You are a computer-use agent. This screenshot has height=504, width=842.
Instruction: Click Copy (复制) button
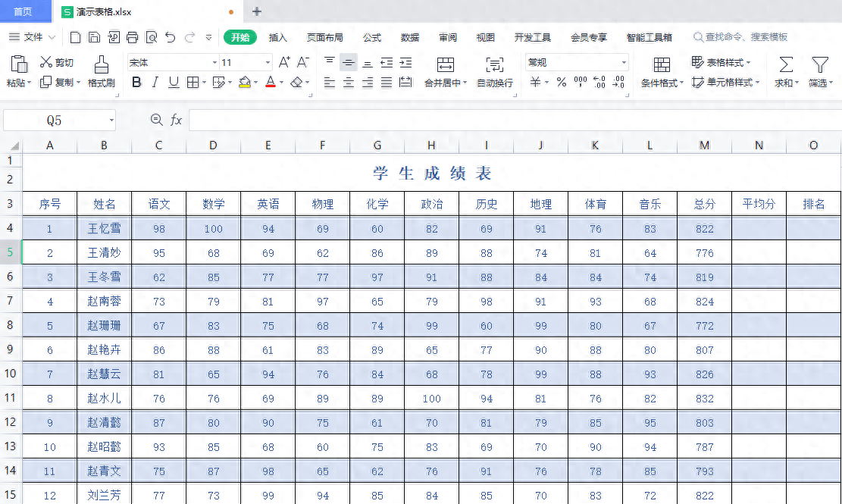point(60,82)
